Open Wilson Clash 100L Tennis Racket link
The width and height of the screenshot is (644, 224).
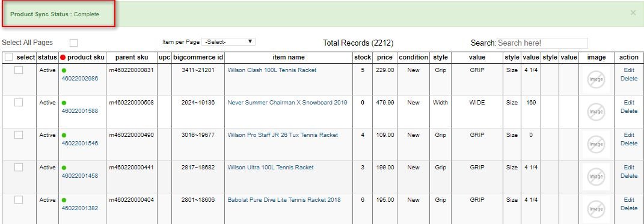[272, 70]
